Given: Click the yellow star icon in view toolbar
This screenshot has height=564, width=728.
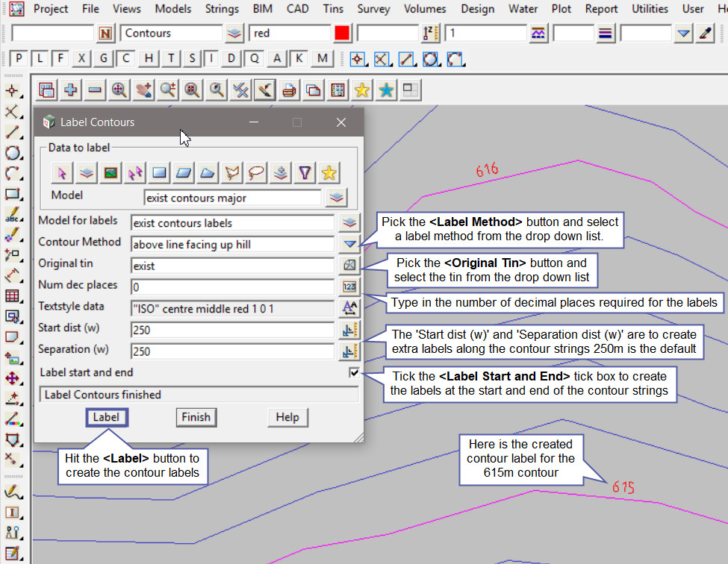Looking at the screenshot, I should [362, 90].
